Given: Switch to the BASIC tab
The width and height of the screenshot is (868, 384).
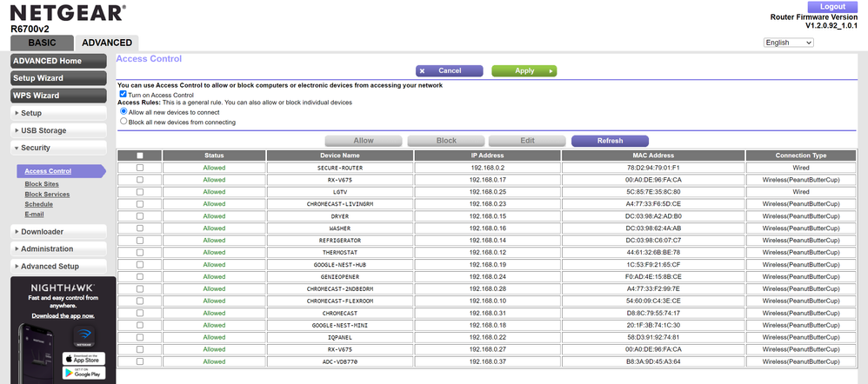Looking at the screenshot, I should point(42,43).
